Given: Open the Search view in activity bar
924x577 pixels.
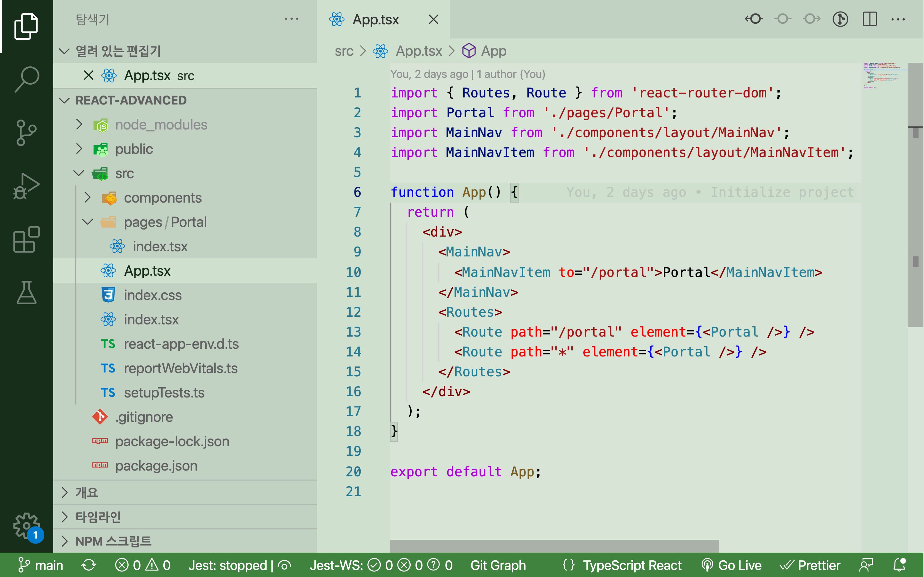Looking at the screenshot, I should click(26, 79).
